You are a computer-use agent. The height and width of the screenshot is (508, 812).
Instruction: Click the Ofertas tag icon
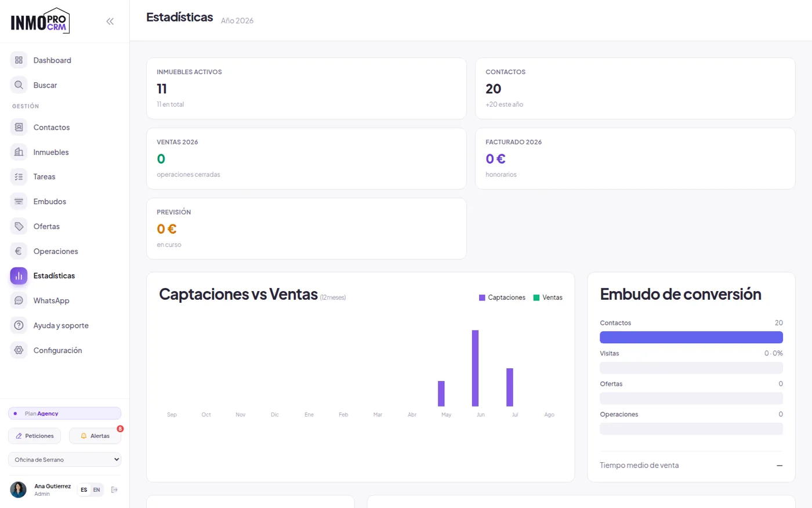tap(19, 227)
